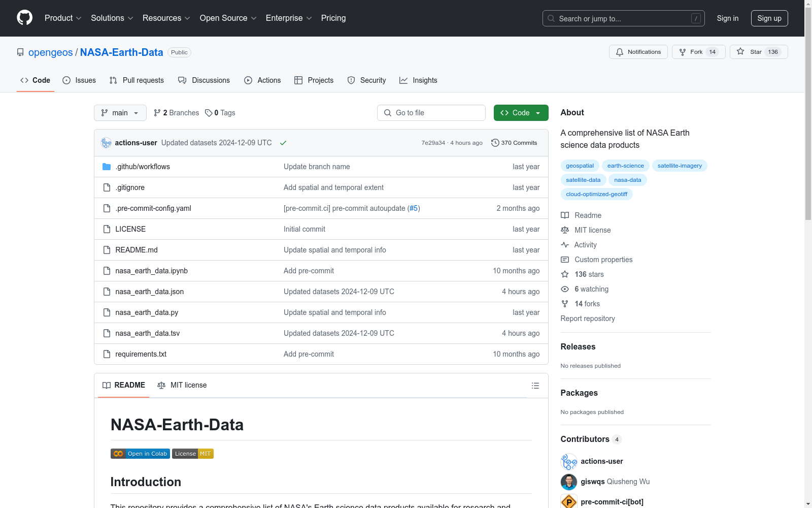This screenshot has height=508, width=812.
Task: Open the 2 Branches link
Action: 177,113
